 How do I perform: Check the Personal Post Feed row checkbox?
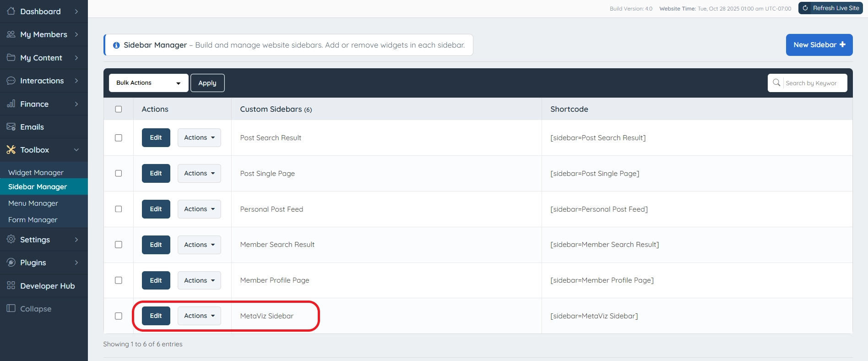click(x=119, y=209)
